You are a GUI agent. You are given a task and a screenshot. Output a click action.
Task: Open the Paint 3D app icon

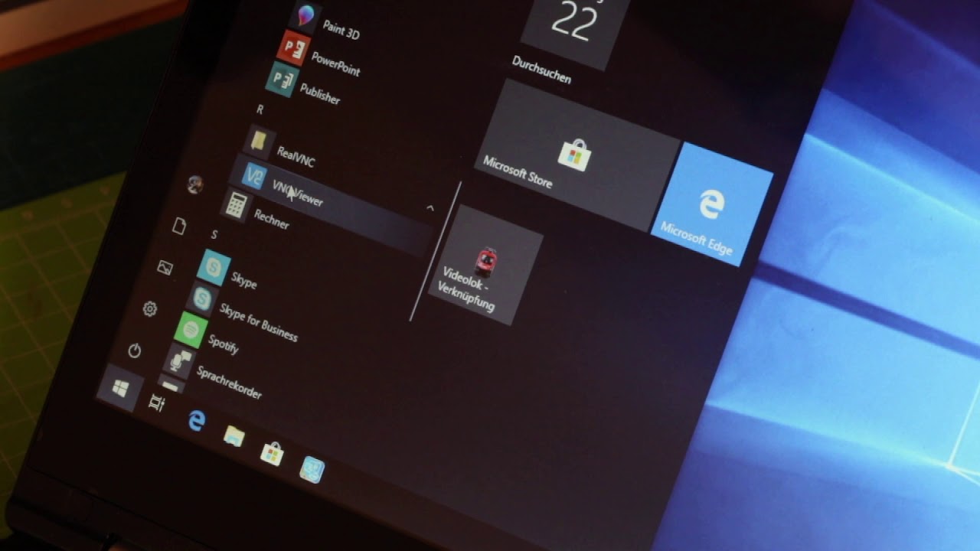(x=306, y=15)
